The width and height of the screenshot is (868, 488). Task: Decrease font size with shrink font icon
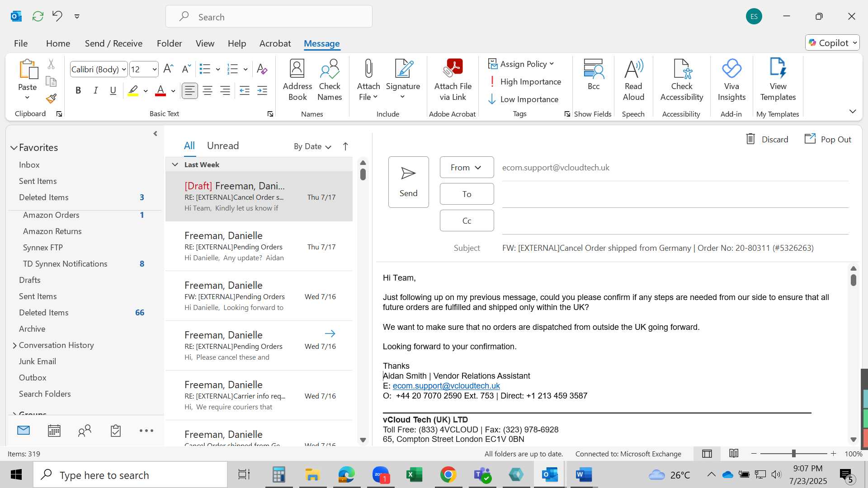pos(186,69)
